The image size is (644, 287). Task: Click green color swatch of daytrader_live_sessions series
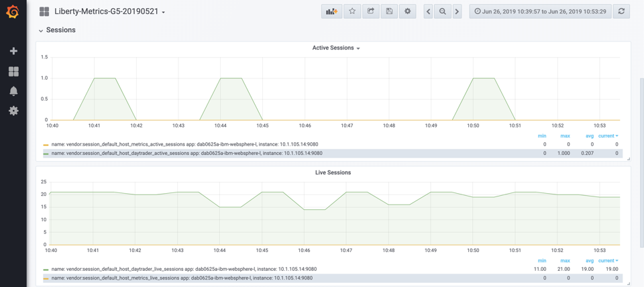tap(46, 270)
